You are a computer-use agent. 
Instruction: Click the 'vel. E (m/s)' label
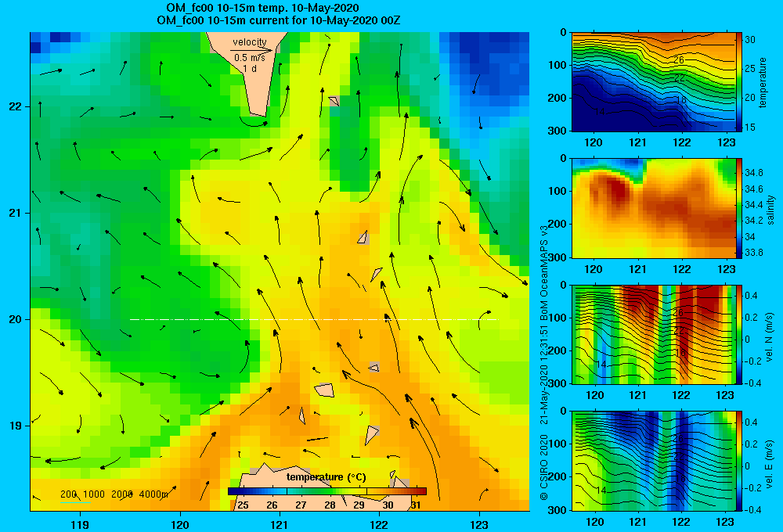point(769,464)
